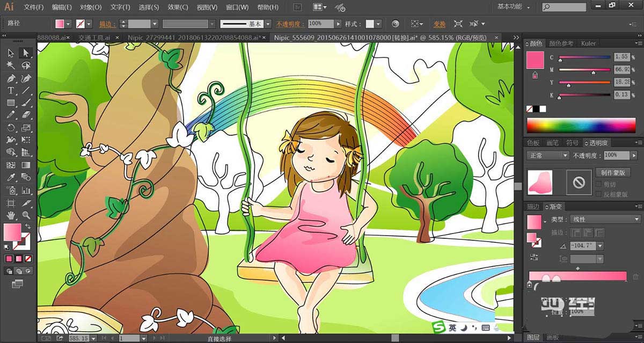The image size is (644, 343).
Task: Open the 基本功能 workspace dropdown
Action: coord(514,7)
